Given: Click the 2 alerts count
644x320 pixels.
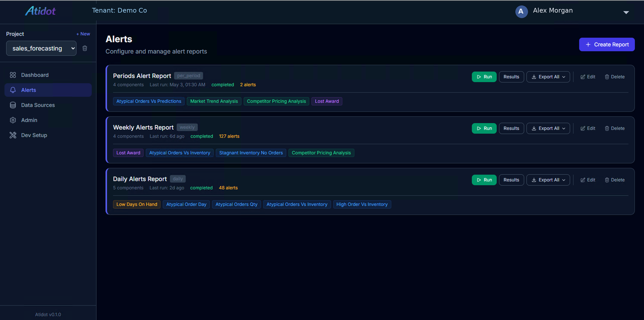Looking at the screenshot, I should pyautogui.click(x=248, y=85).
